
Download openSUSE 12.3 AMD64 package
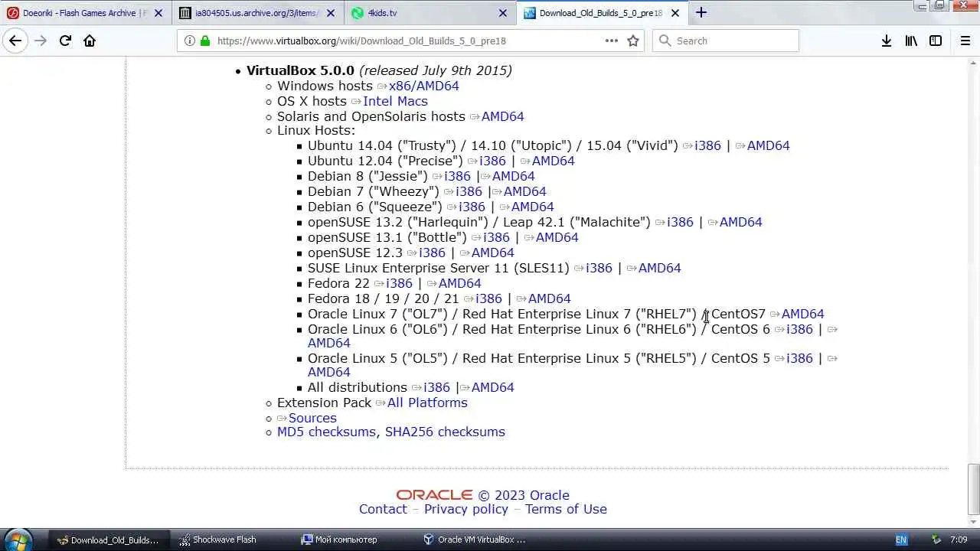pyautogui.click(x=492, y=253)
